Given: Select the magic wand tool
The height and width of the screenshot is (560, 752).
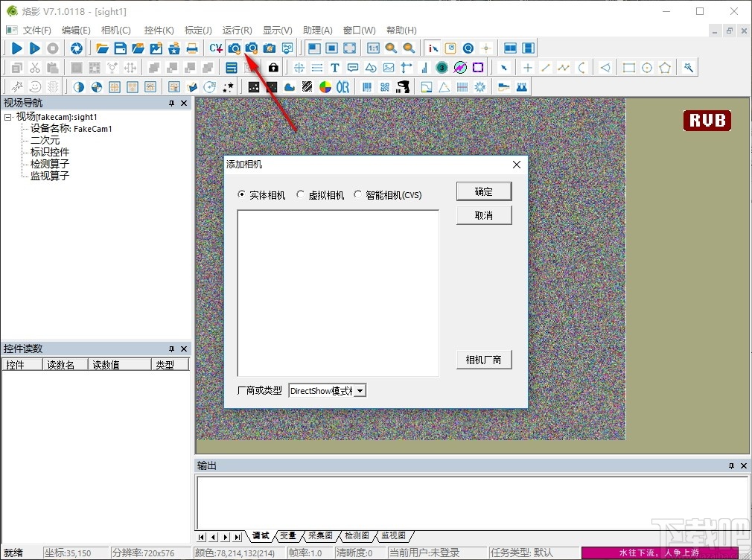Looking at the screenshot, I should [x=689, y=68].
